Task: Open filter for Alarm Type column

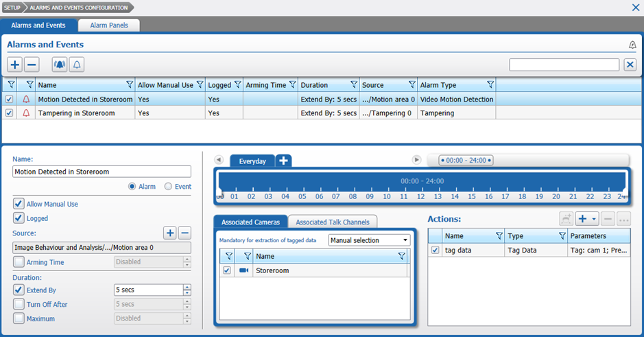Action: (490, 84)
